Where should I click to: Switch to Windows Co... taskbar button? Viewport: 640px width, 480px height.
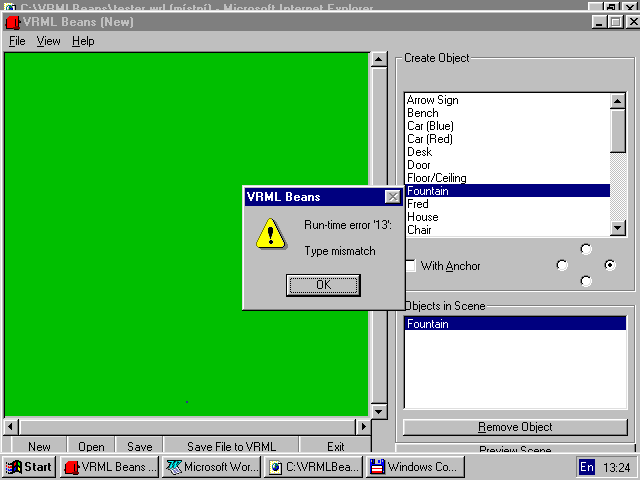coord(415,467)
